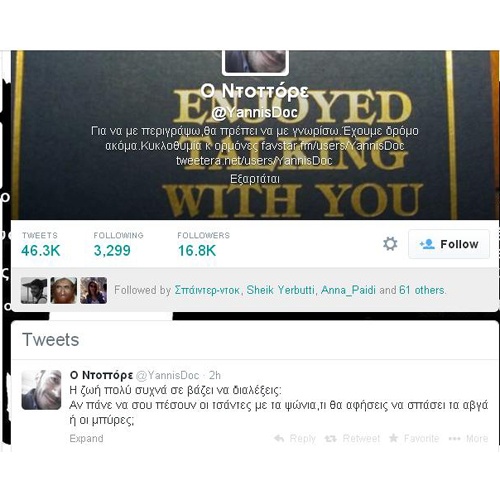Show the 61 others followers list

(x=422, y=290)
